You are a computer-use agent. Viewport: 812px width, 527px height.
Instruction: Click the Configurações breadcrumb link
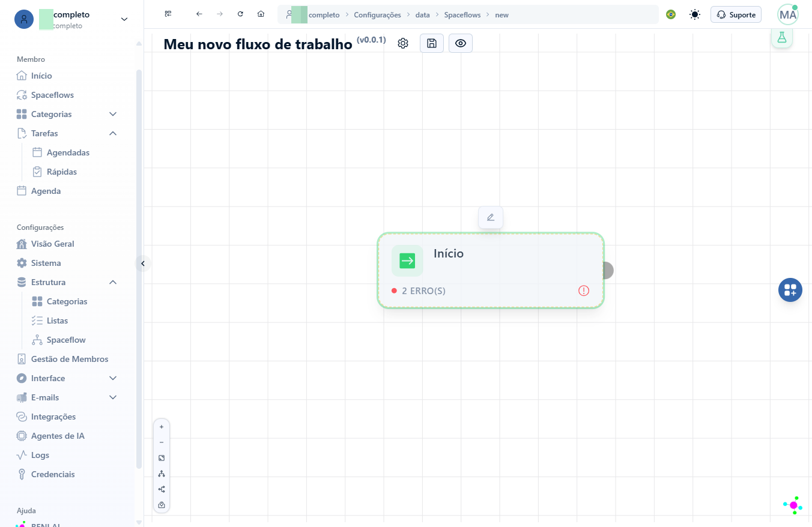[377, 15]
